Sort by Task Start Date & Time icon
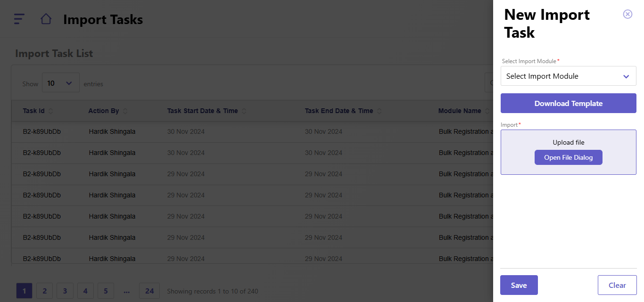 (x=244, y=111)
